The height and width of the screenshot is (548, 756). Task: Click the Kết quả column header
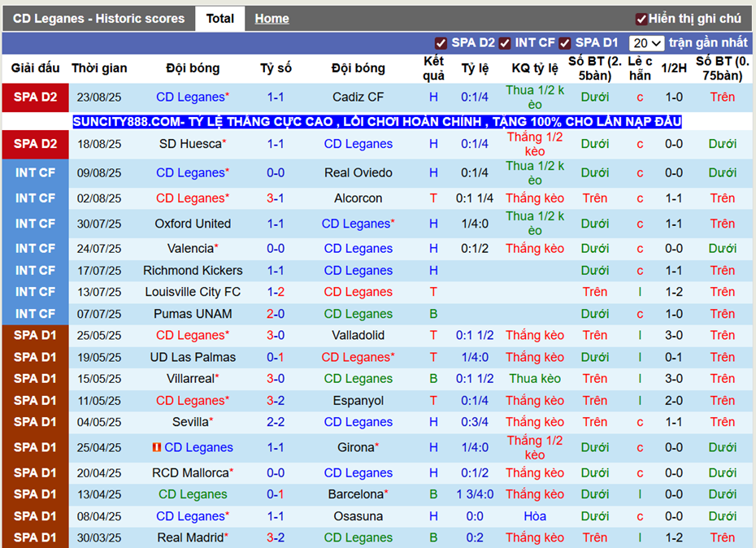pyautogui.click(x=433, y=68)
